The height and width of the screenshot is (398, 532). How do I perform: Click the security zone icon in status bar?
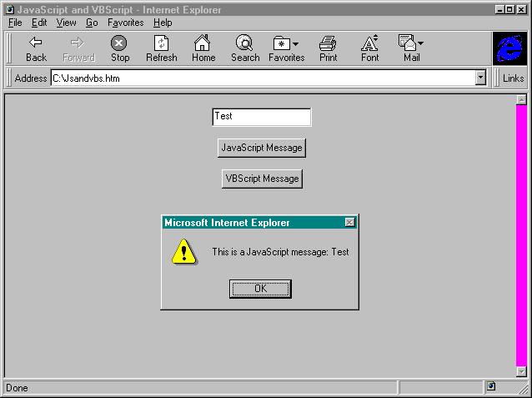[491, 386]
